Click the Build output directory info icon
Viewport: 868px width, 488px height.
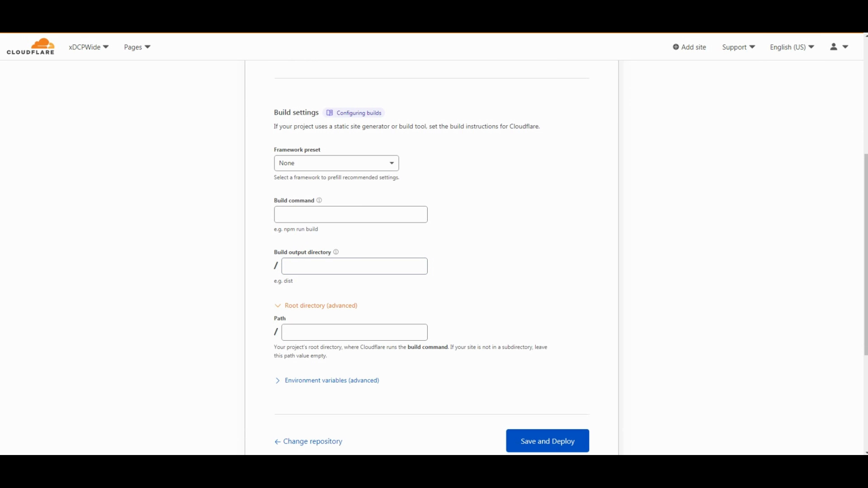click(x=336, y=252)
